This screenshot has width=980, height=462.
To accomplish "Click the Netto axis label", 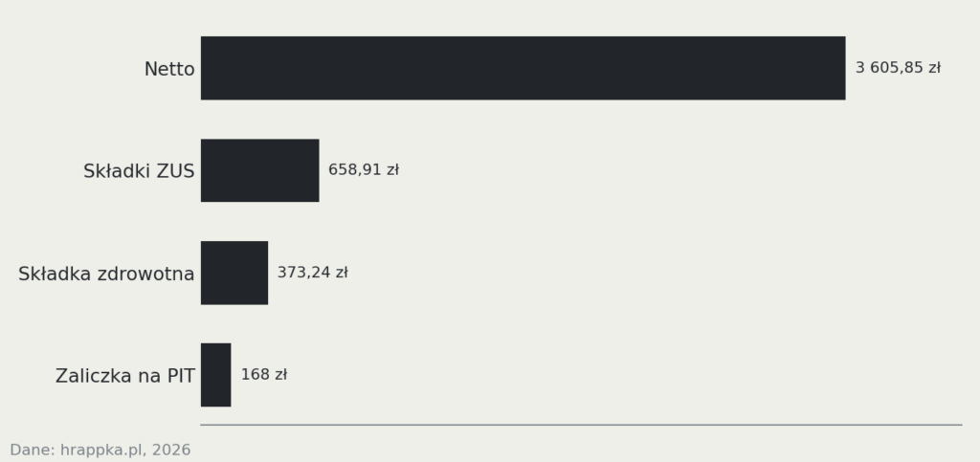I will point(169,69).
